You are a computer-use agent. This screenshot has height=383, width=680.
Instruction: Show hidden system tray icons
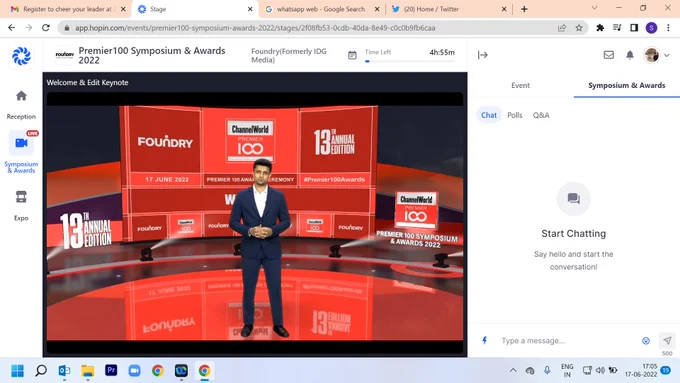tap(513, 370)
